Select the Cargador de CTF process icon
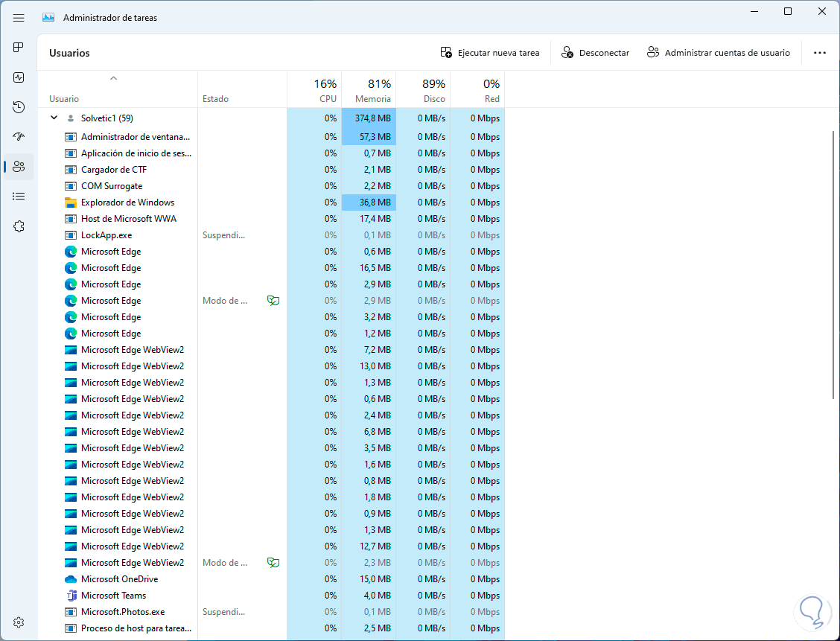The height and width of the screenshot is (641, 840). coord(71,170)
